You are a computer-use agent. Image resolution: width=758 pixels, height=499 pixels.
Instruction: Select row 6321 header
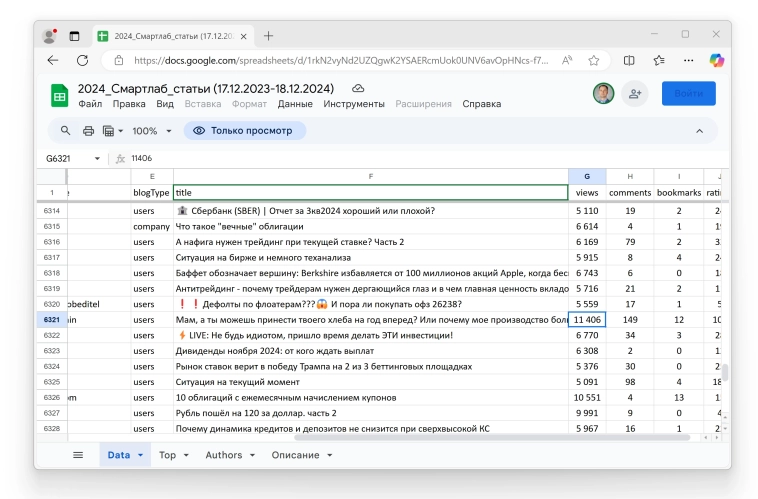tap(52, 320)
